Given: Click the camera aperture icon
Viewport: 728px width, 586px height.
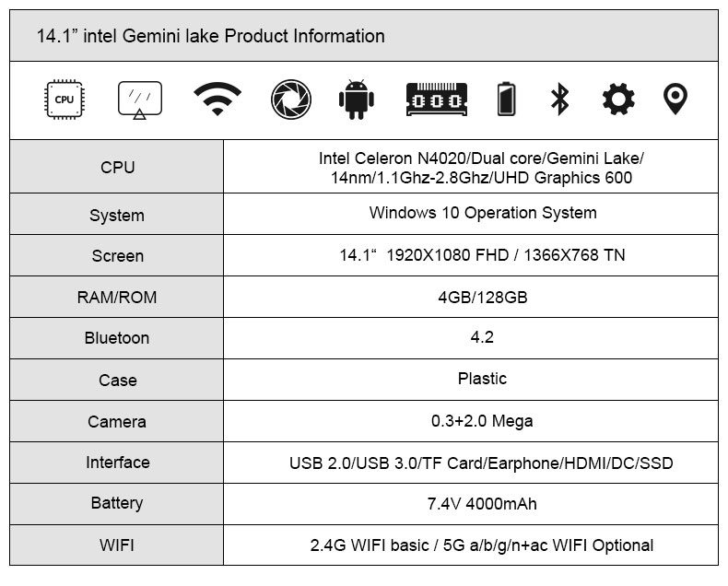Looking at the screenshot, I should (x=291, y=100).
